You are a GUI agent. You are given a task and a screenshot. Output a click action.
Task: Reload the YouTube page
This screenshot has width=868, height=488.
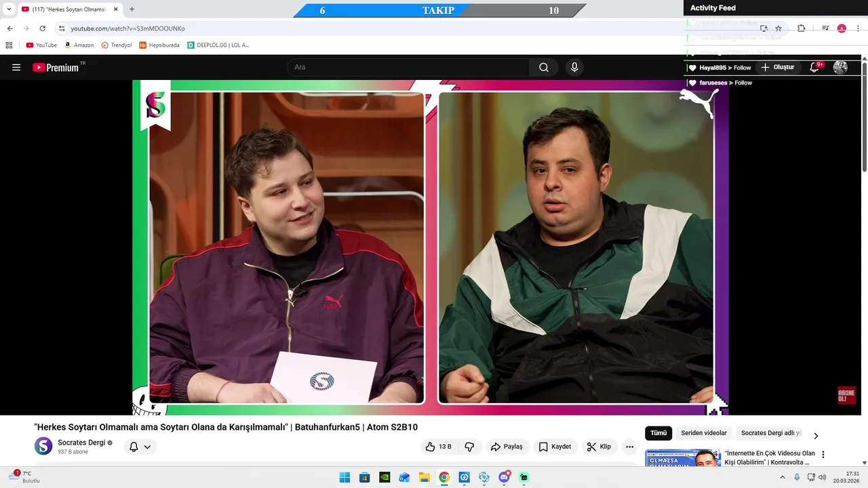point(42,28)
